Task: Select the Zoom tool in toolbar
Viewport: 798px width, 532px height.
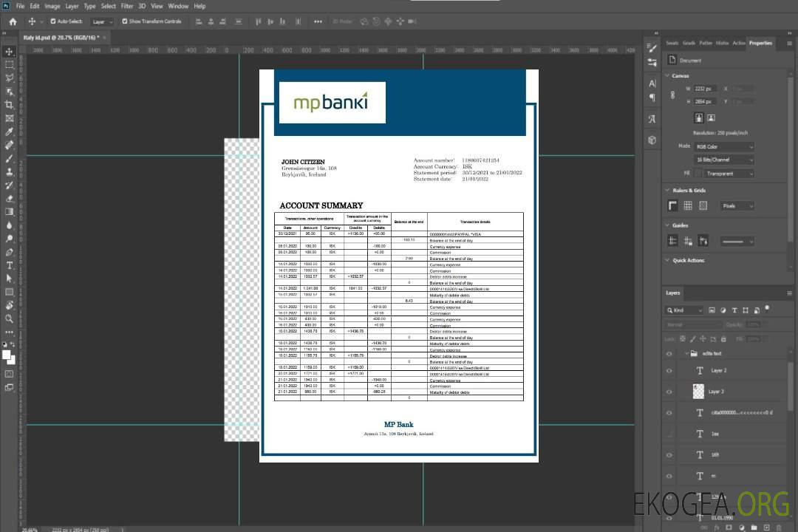Action: click(9, 318)
